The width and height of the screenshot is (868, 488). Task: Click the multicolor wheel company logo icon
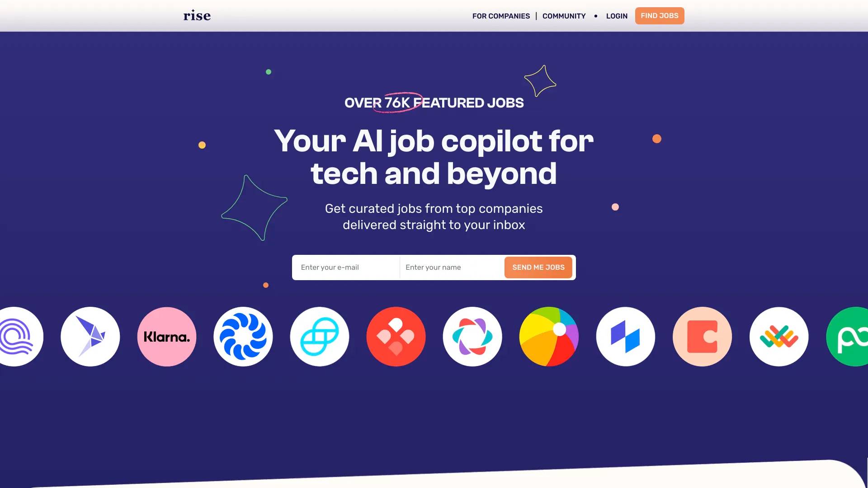pyautogui.click(x=548, y=336)
